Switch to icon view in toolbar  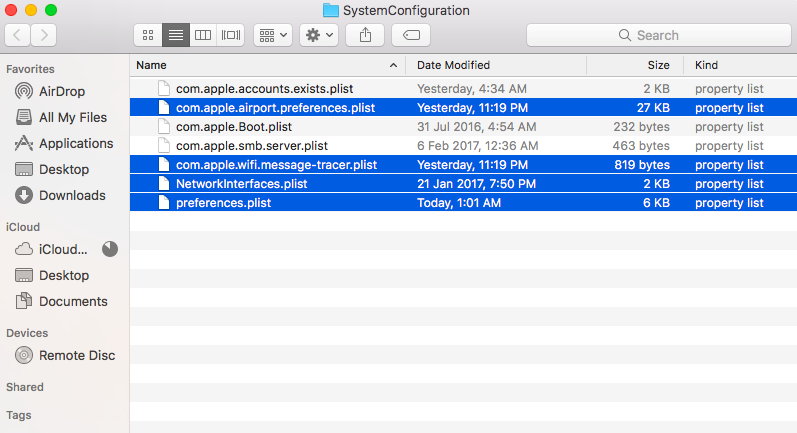(148, 35)
